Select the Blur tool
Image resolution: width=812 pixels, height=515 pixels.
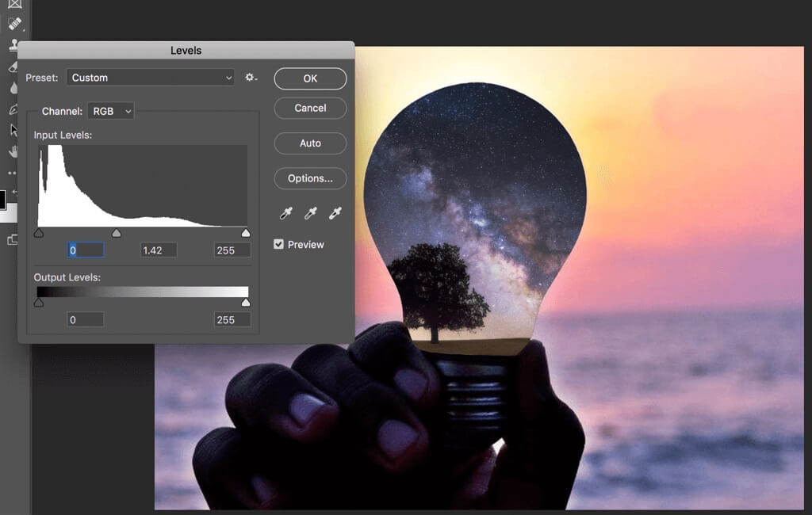click(12, 86)
